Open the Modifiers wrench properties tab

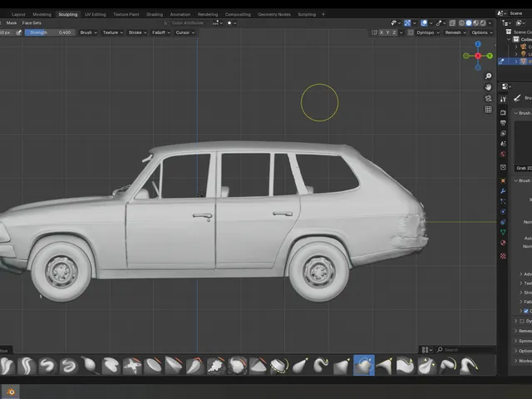503,191
